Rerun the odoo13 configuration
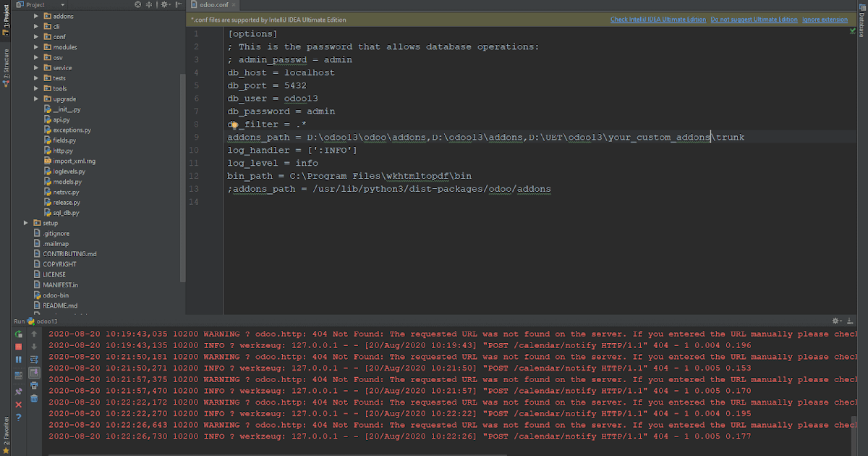This screenshot has height=456, width=868. [x=19, y=334]
